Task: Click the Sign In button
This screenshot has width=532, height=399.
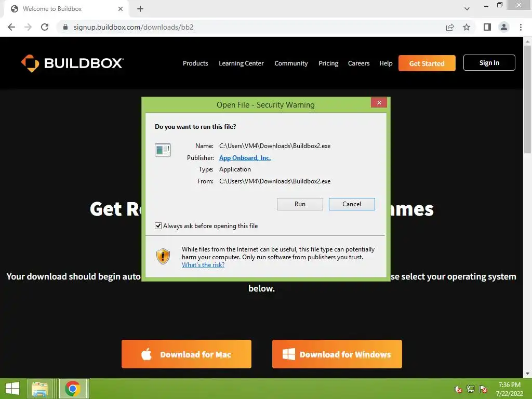Action: point(489,63)
